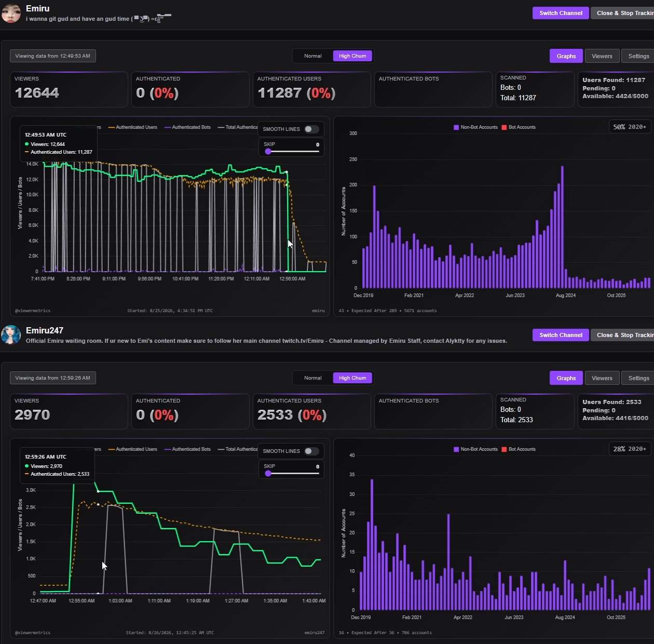Toggle Non-Bot Accounts legend swatch in Emiru chart
Screen dimensions: 654x644
(456, 127)
